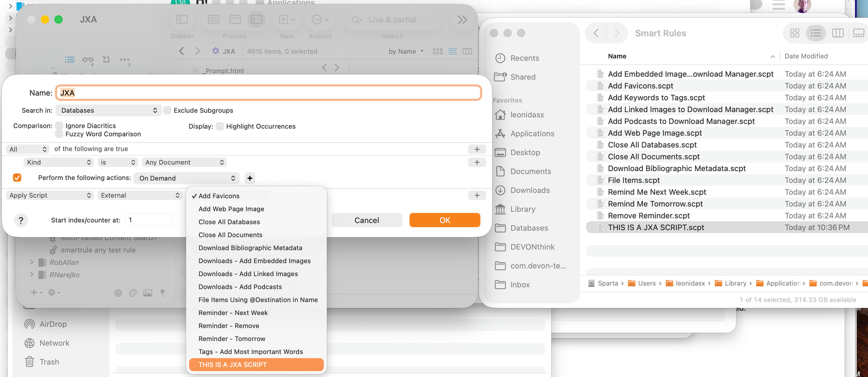The image size is (868, 377).
Task: Open the On Demand trigger dropdown
Action: click(187, 178)
